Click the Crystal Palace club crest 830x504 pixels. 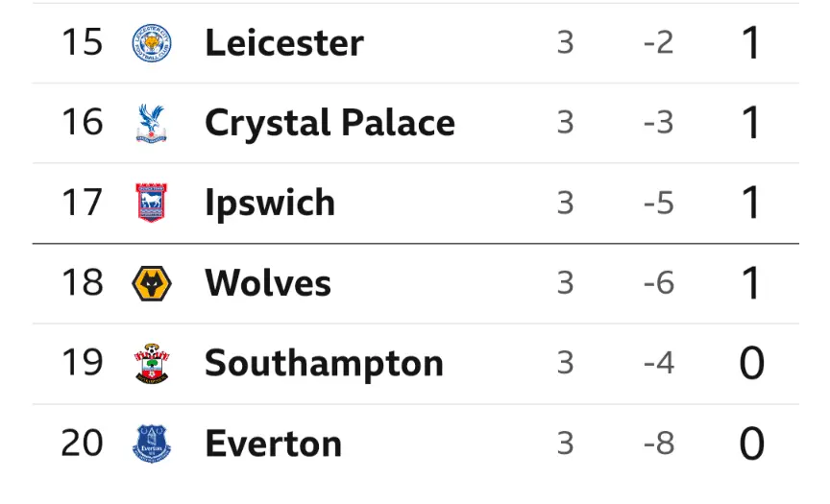[x=152, y=123]
